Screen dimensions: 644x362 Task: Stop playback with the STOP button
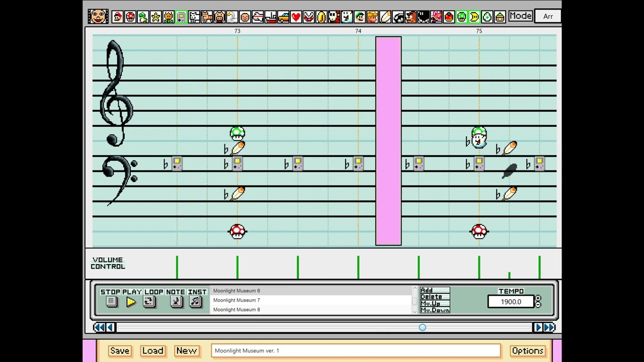click(111, 302)
